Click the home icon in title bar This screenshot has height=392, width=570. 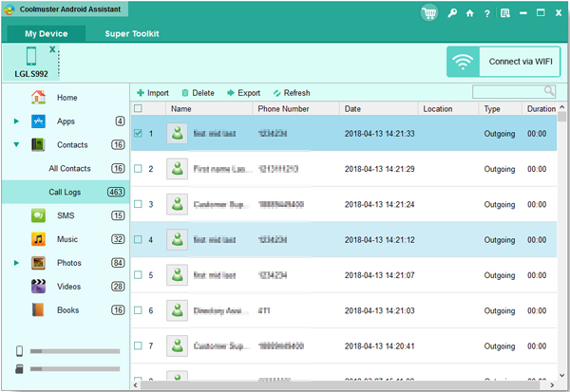click(x=469, y=13)
